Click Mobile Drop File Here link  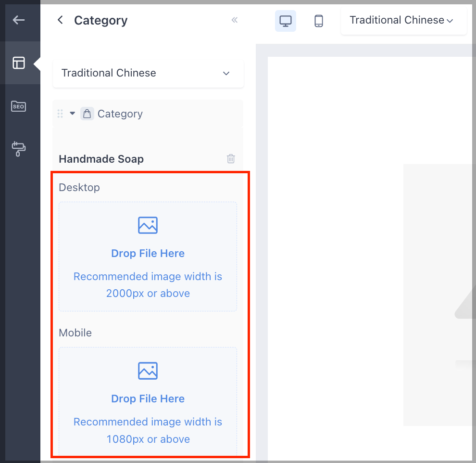coord(148,399)
